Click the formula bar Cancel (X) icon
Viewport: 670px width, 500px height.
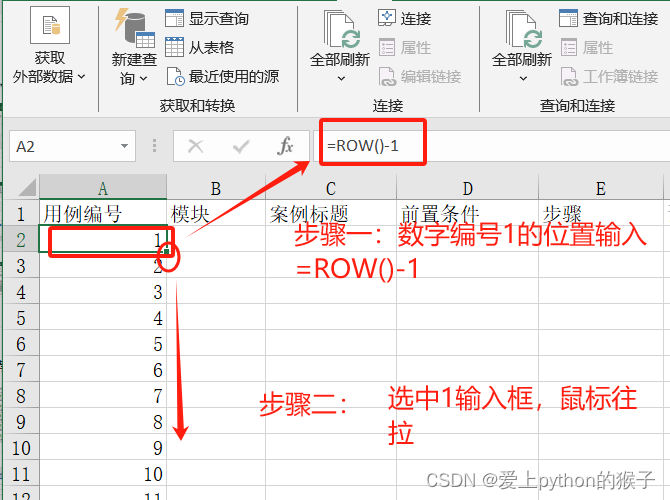tap(196, 146)
